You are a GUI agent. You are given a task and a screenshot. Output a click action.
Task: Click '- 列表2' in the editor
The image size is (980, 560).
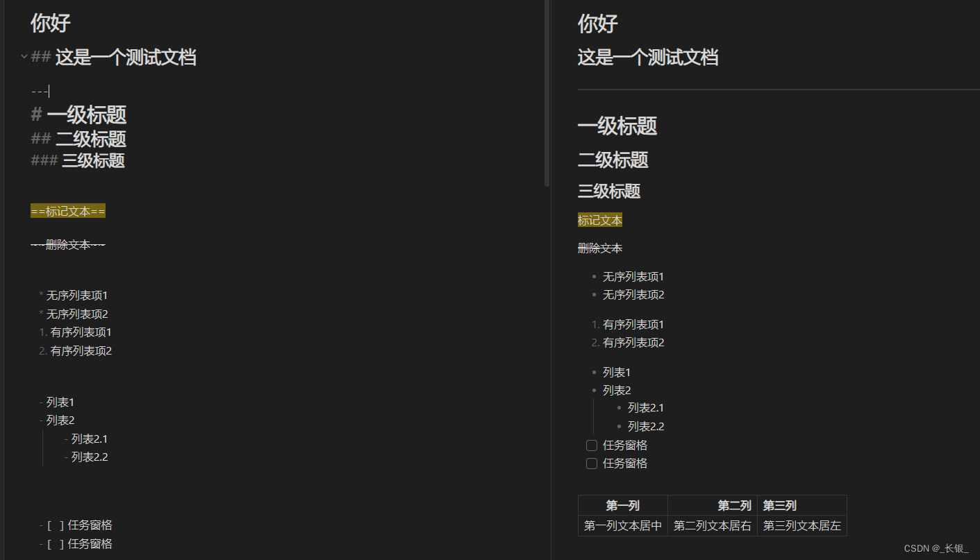pos(57,421)
